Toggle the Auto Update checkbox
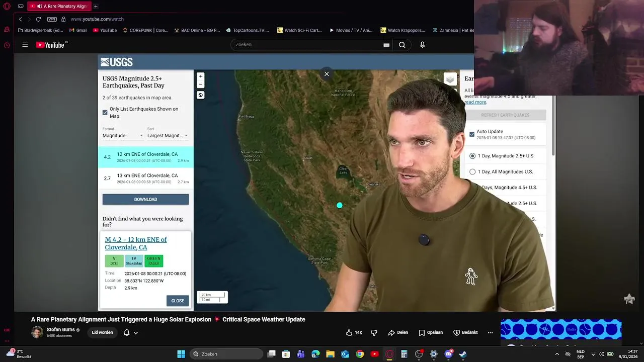The width and height of the screenshot is (644, 362). click(472, 134)
